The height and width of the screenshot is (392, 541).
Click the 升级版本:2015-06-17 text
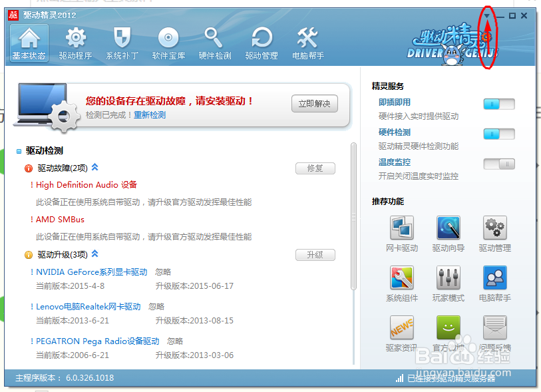tap(194, 286)
